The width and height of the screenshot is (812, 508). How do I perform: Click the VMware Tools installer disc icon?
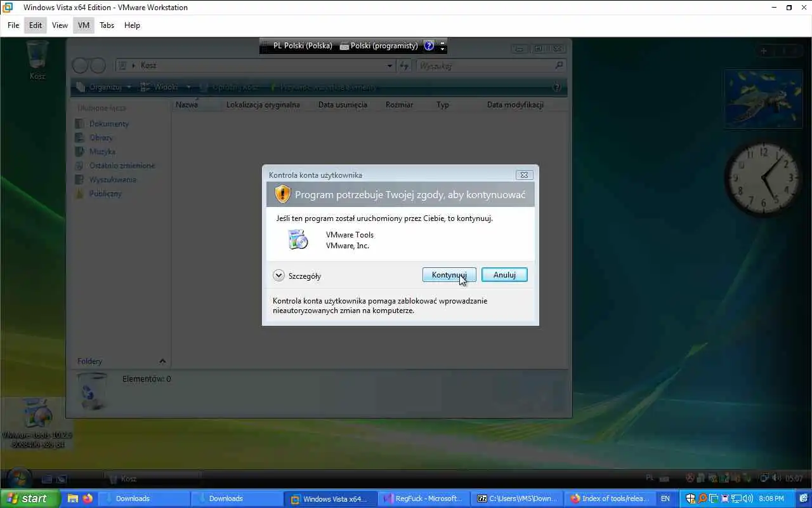tap(298, 239)
